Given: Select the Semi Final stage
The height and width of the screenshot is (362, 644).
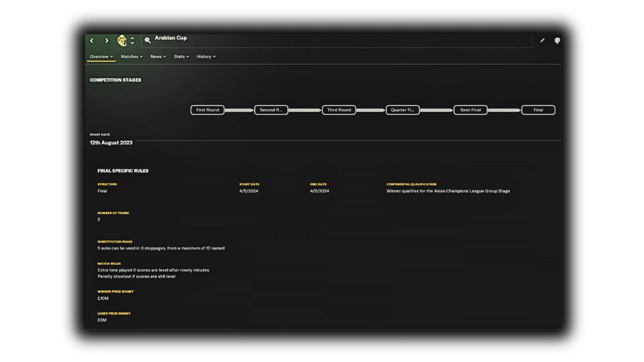Looking at the screenshot, I should [471, 110].
